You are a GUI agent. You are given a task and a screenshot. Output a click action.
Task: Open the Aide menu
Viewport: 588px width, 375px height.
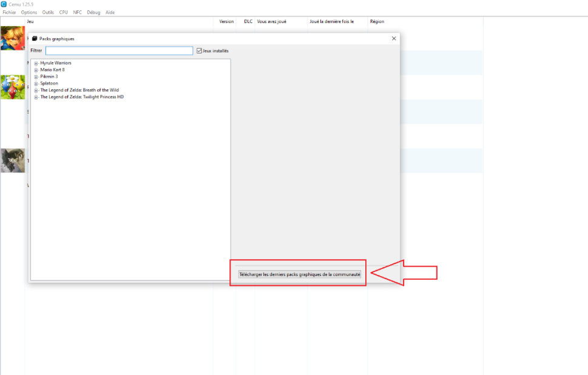(110, 12)
